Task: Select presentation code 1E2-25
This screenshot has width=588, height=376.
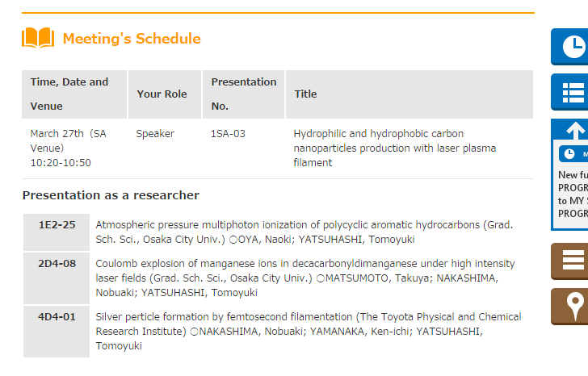Action: coord(57,224)
